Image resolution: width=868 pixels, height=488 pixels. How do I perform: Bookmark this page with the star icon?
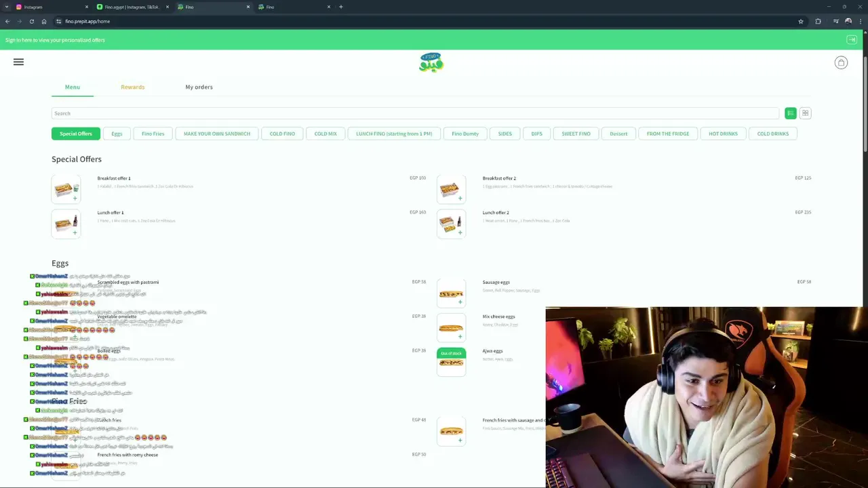(801, 21)
